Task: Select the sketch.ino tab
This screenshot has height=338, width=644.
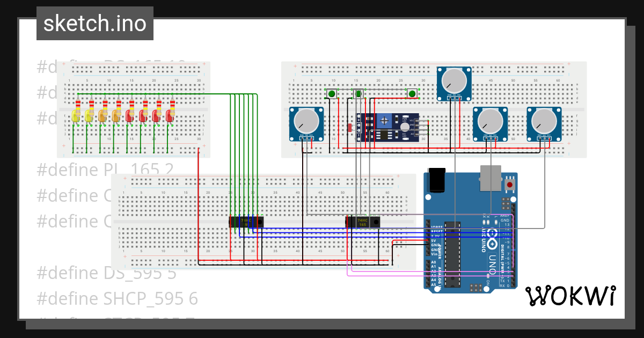Action: point(94,23)
